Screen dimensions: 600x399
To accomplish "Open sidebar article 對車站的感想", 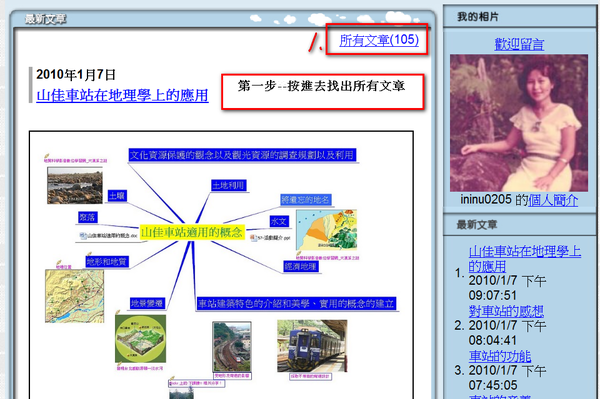I will [x=506, y=311].
